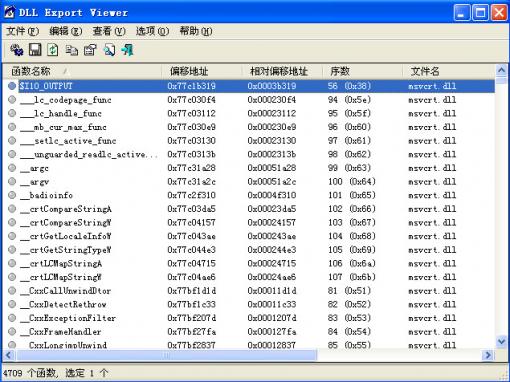Click the horizontal scrollbar right arrow
The width and height of the screenshot is (510, 382).
488,355
